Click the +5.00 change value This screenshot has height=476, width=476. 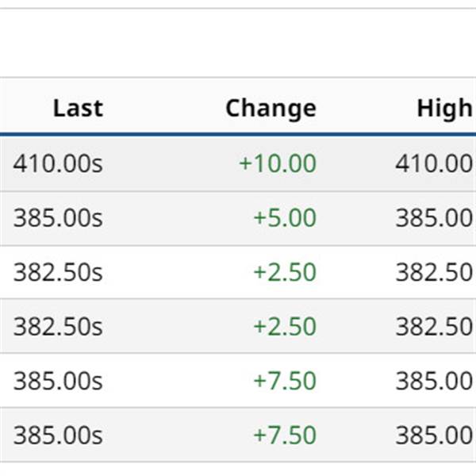coord(284,217)
